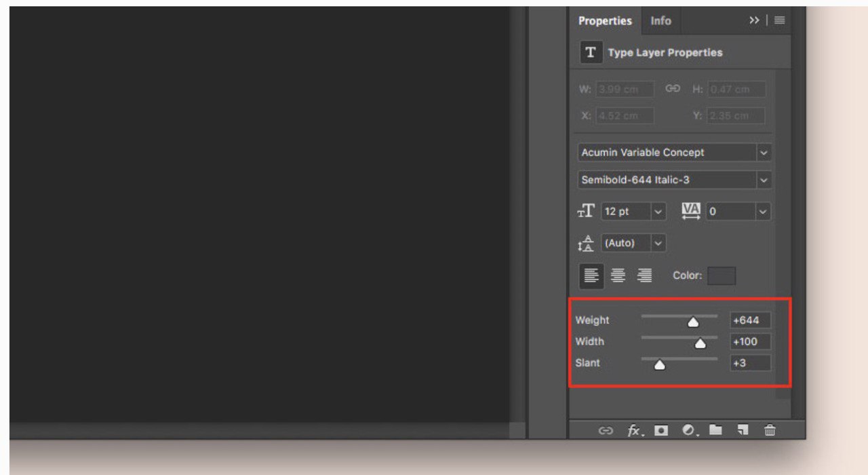868x475 pixels.
Task: Click the font size TT icon
Action: pyautogui.click(x=586, y=211)
